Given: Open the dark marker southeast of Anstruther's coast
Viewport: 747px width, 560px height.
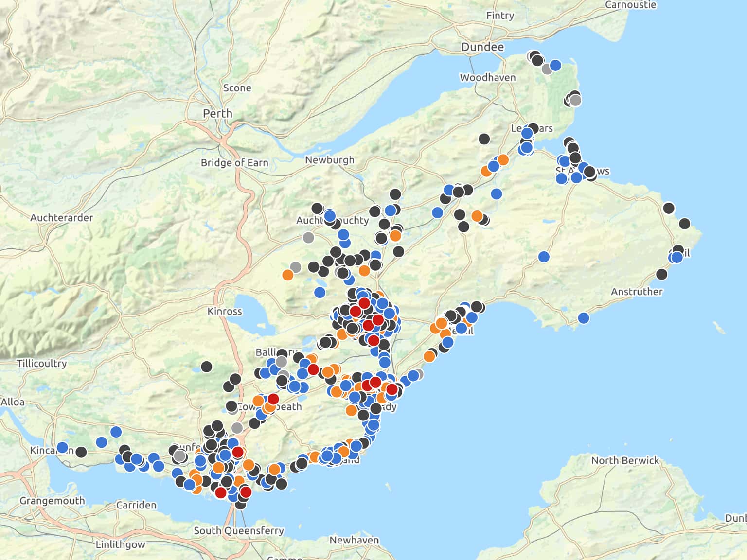Looking at the screenshot, I should (662, 274).
